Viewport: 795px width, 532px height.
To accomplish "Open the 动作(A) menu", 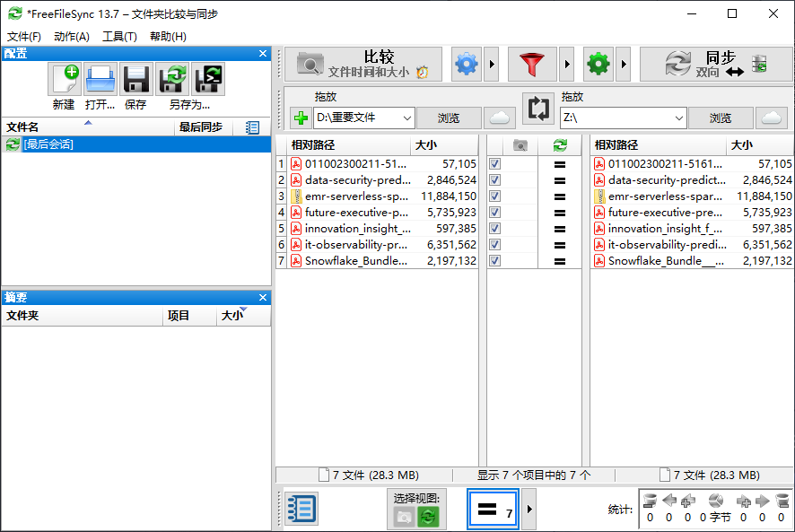I will [x=72, y=37].
